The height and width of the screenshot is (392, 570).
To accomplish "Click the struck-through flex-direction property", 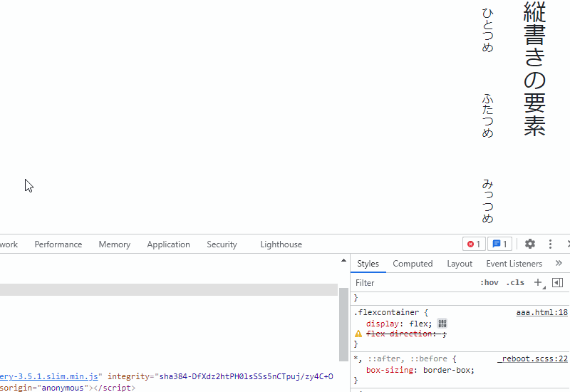I will [400, 334].
